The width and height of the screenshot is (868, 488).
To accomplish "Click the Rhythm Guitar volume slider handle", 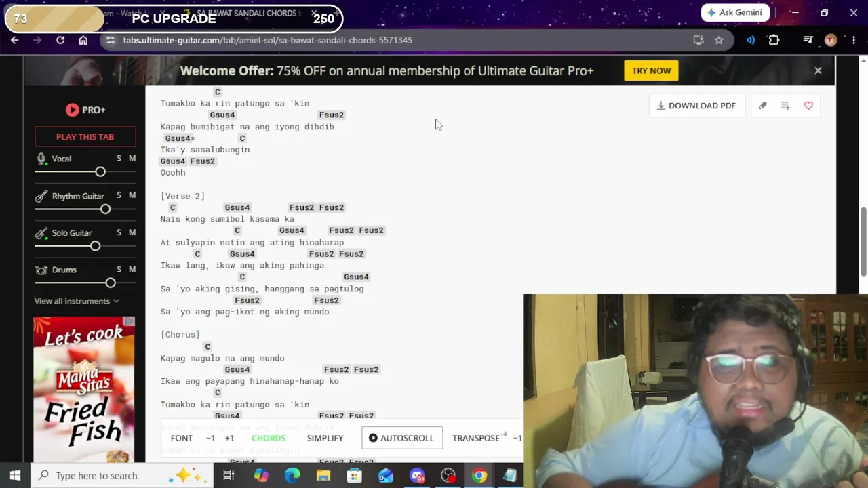I will (x=105, y=209).
